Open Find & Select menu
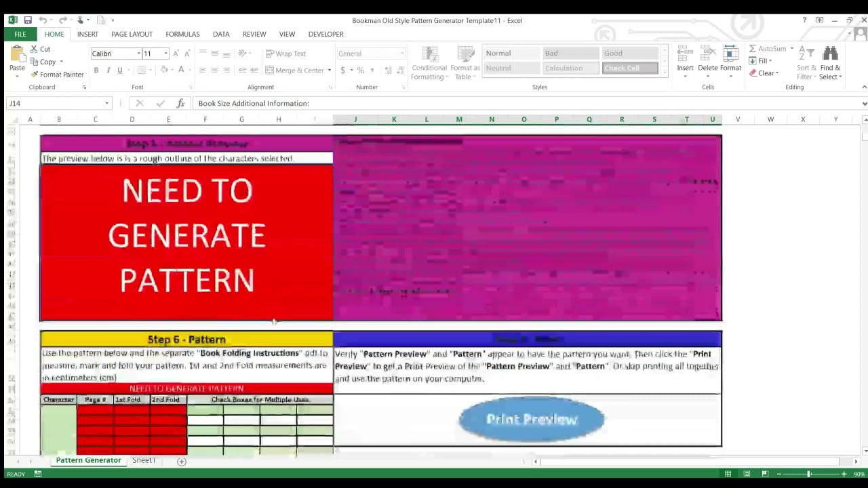This screenshot has height=488, width=868. tap(831, 62)
